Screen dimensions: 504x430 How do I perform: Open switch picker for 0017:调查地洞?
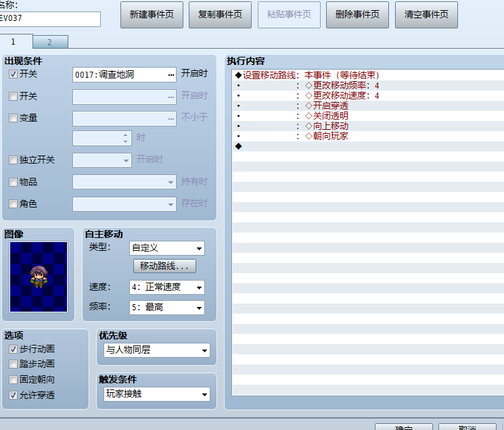click(x=171, y=75)
